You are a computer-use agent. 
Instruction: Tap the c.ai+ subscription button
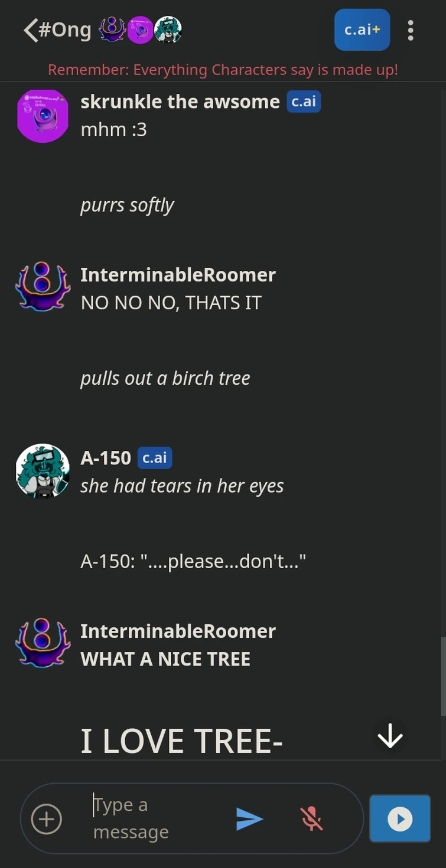pos(362,30)
